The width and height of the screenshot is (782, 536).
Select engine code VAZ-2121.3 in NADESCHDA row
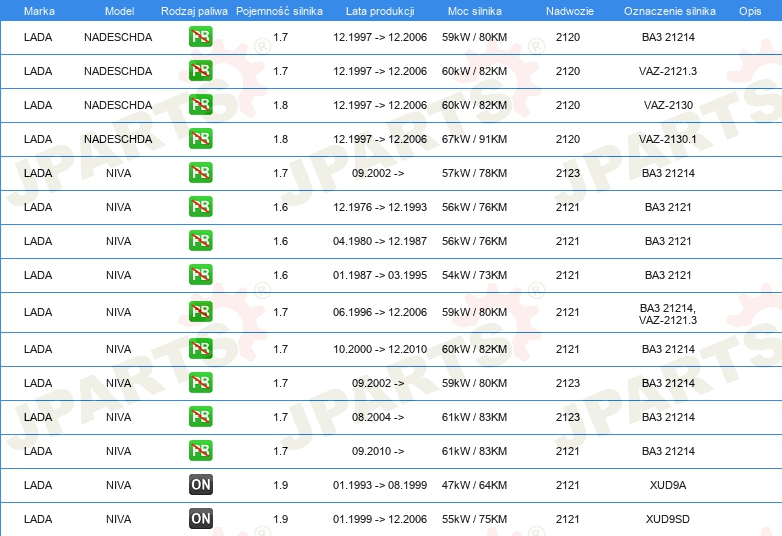[x=668, y=71]
